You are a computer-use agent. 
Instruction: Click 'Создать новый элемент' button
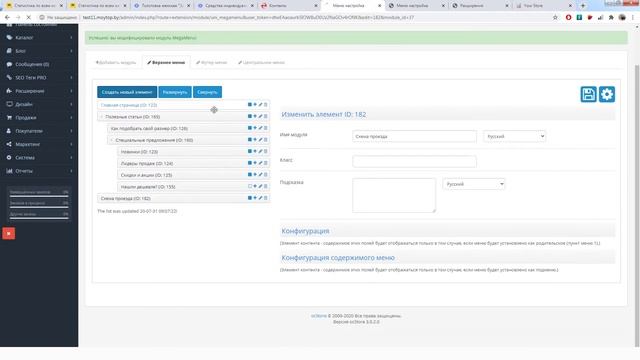[x=127, y=92]
